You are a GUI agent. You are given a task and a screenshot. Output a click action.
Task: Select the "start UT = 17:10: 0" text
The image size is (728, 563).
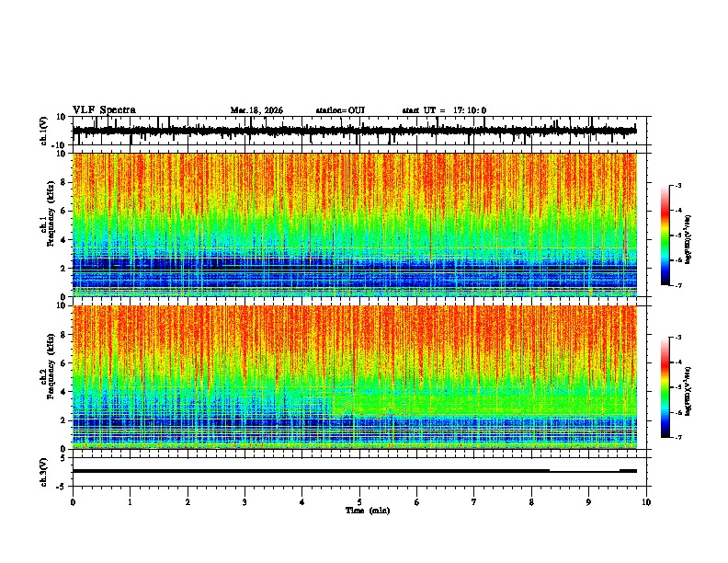click(x=444, y=110)
